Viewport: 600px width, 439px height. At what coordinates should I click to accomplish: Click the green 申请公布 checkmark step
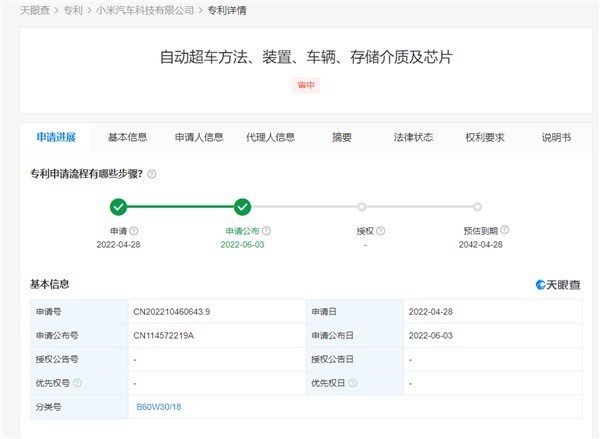pyautogui.click(x=242, y=207)
